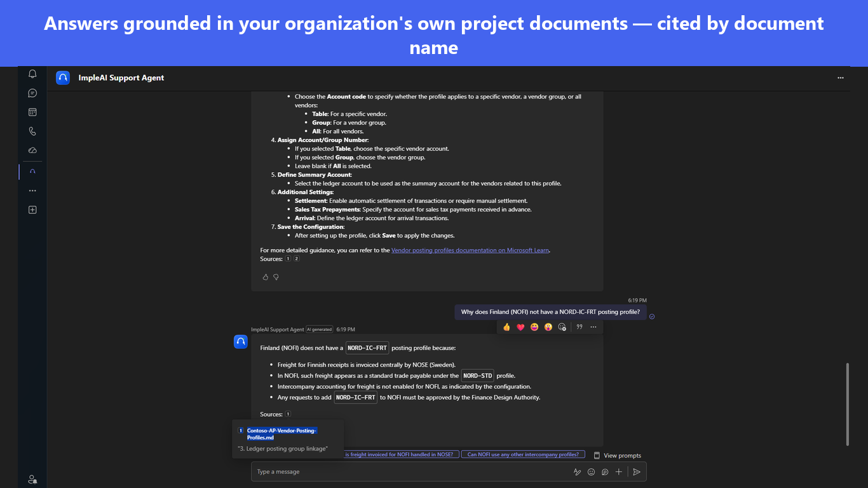This screenshot has width=868, height=488.
Task: Click the 'ImpleAI Support Agent' chat title
Action: [x=121, y=78]
